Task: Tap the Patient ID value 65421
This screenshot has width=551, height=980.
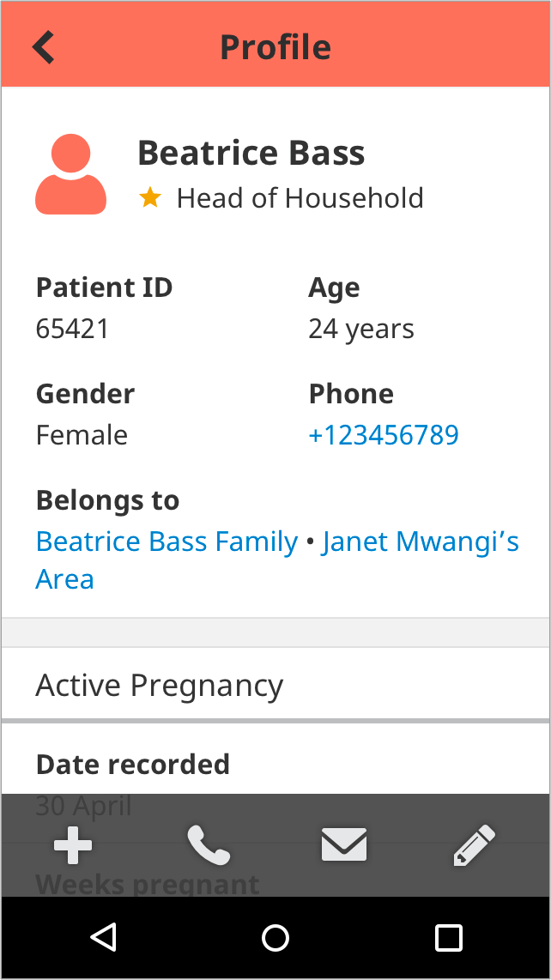Action: pos(73,329)
